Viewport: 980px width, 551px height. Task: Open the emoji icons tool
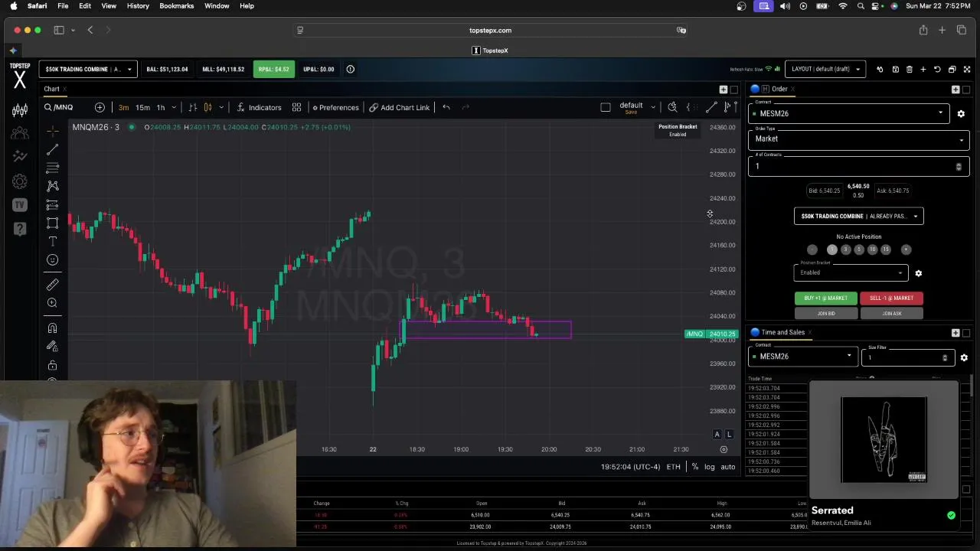[x=52, y=260]
